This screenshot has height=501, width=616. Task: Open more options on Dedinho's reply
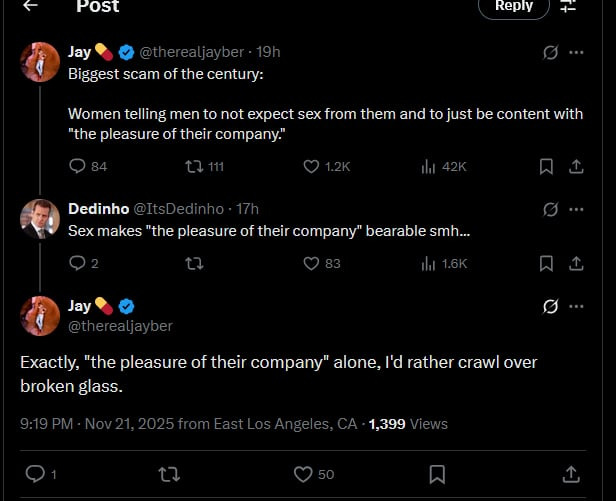576,210
